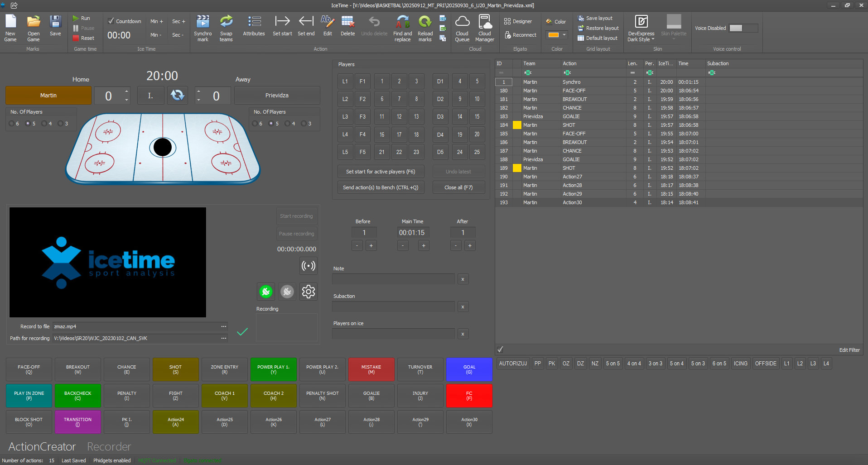The image size is (868, 465).
Task: Toggle the Voice Disabled switch
Action: point(743,28)
